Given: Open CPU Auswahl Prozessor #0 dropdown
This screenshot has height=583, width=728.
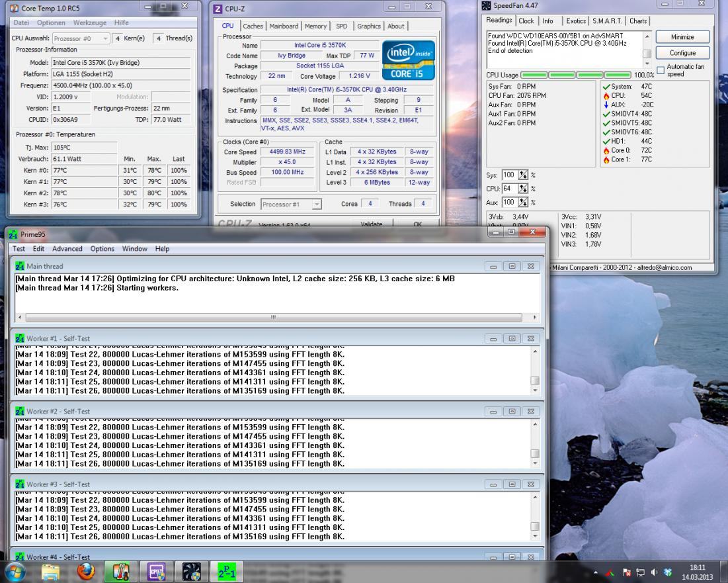Looking at the screenshot, I should coord(81,38).
